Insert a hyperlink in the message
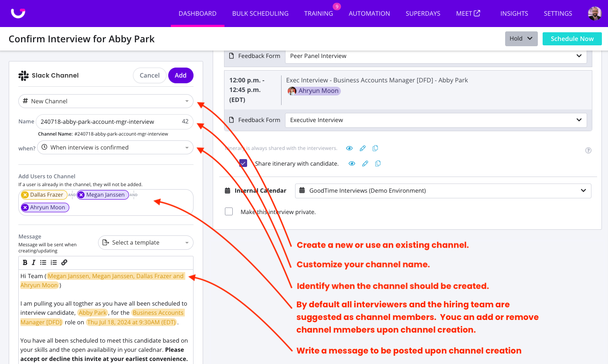 (65, 262)
